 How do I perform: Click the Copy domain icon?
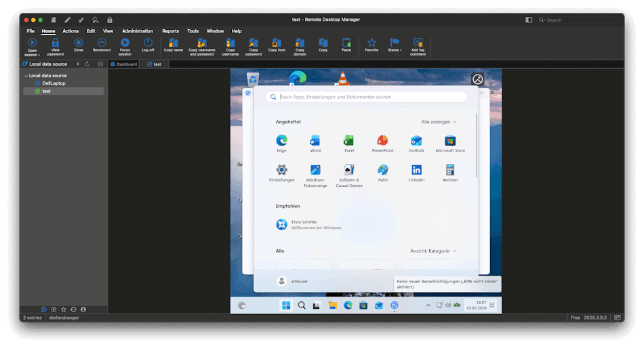pyautogui.click(x=300, y=43)
